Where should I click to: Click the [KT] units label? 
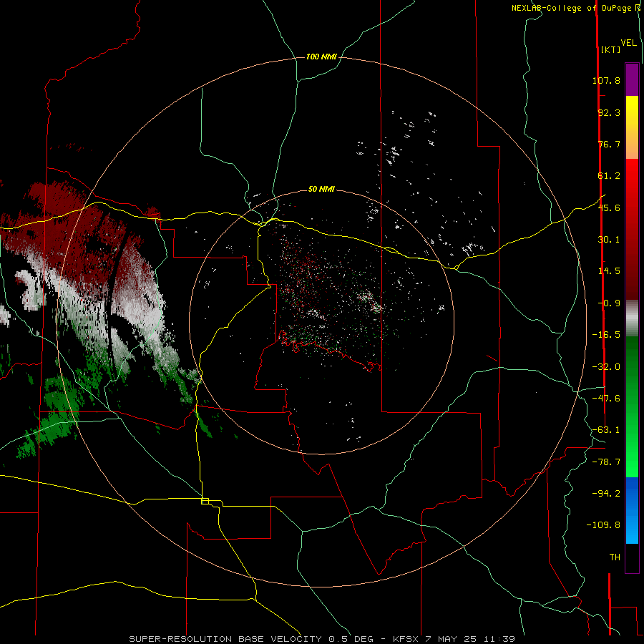coord(610,49)
